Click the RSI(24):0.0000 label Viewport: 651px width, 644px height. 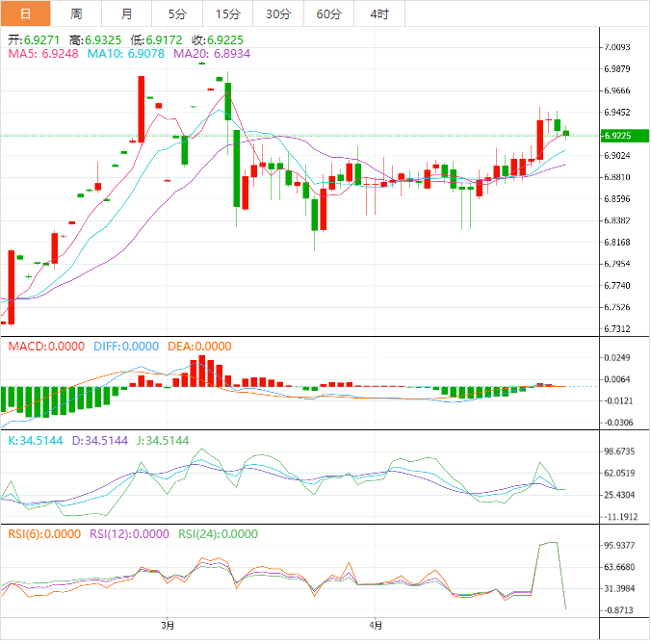tap(218, 533)
